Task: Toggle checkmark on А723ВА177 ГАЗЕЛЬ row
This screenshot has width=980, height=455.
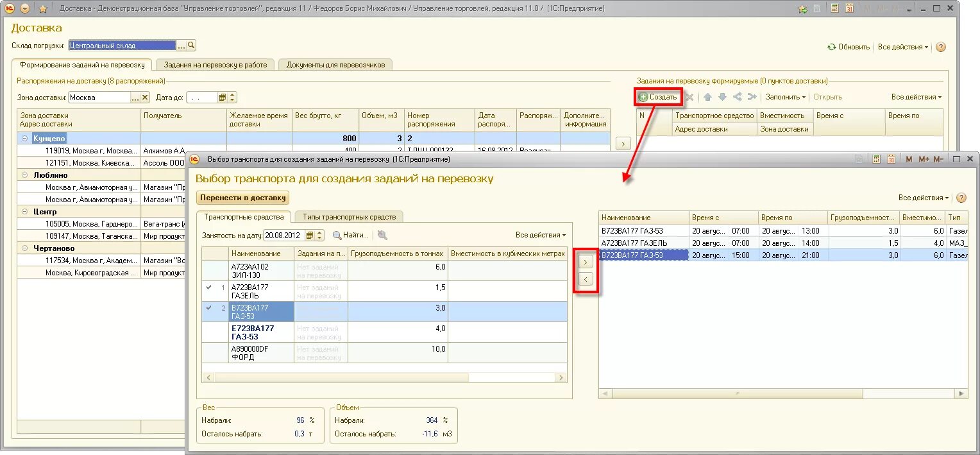Action: click(209, 287)
